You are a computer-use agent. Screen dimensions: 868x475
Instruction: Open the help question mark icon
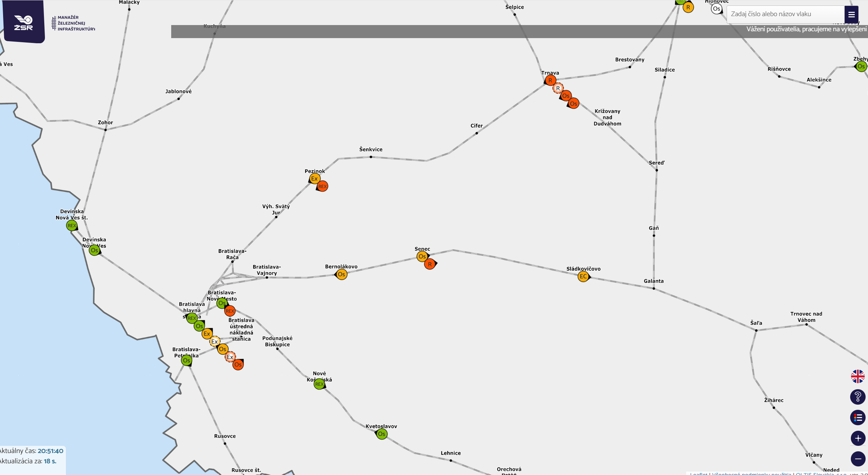tap(857, 397)
